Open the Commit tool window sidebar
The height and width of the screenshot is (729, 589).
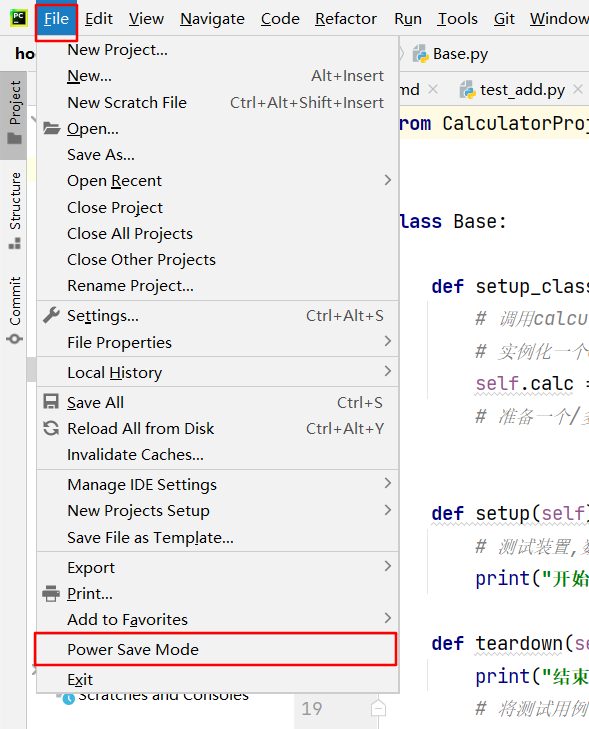[x=14, y=310]
